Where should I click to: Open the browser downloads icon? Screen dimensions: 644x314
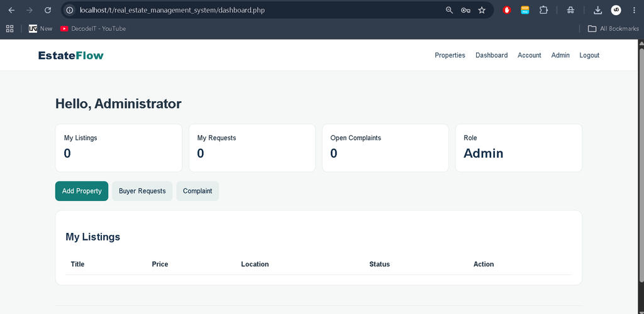pyautogui.click(x=598, y=10)
